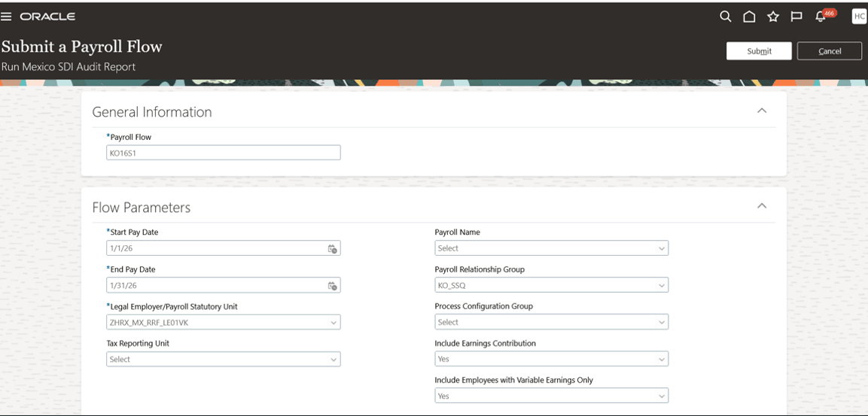Click the Payroll Relationship Group label
868x416 pixels.
[x=480, y=269]
